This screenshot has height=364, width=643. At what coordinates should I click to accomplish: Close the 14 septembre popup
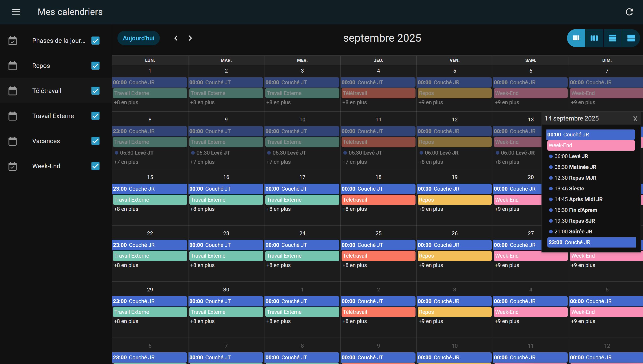635,119
